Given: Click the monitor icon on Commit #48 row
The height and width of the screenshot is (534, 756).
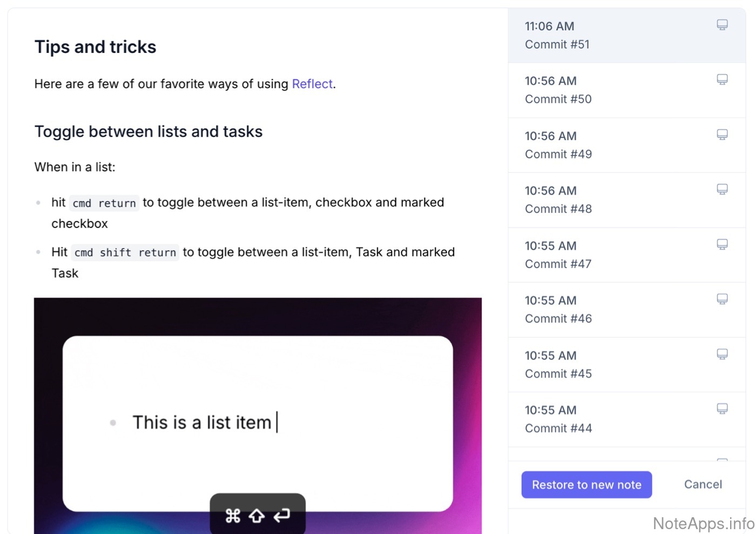Looking at the screenshot, I should click(x=722, y=189).
